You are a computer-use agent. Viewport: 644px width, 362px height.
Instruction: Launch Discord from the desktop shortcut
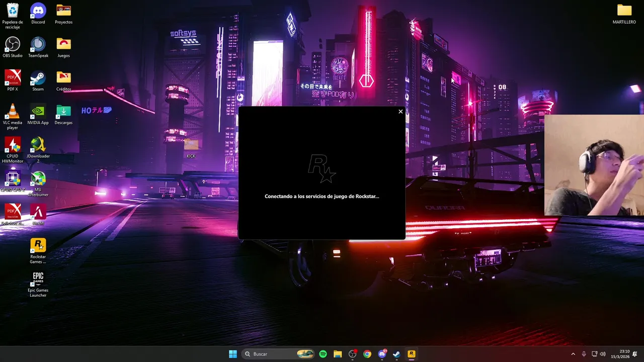[x=38, y=14]
